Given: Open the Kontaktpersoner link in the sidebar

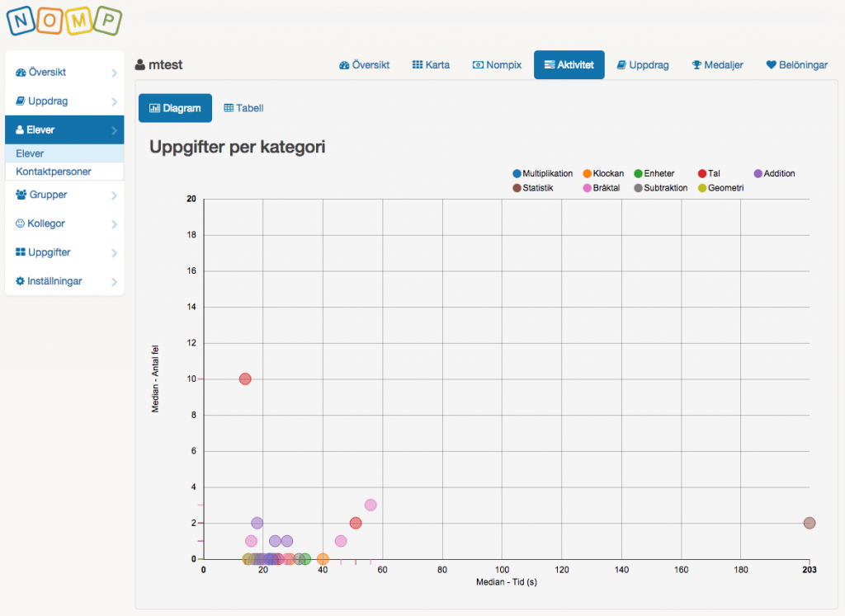Looking at the screenshot, I should click(x=54, y=172).
